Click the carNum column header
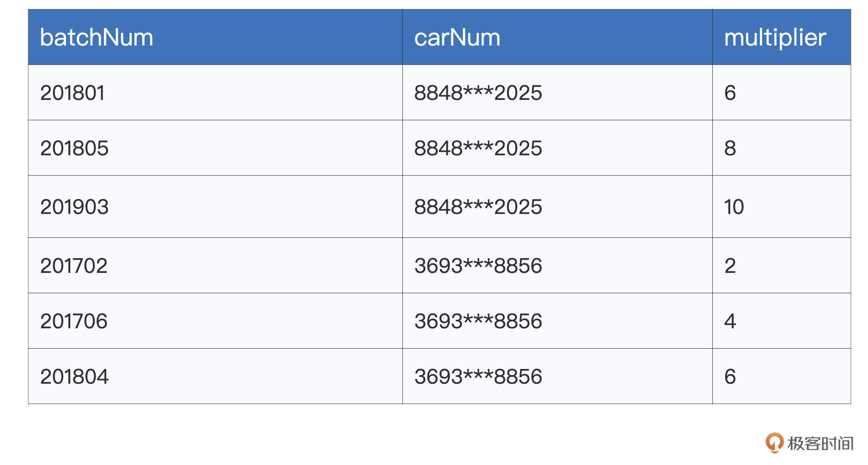The image size is (868, 465). 457,37
